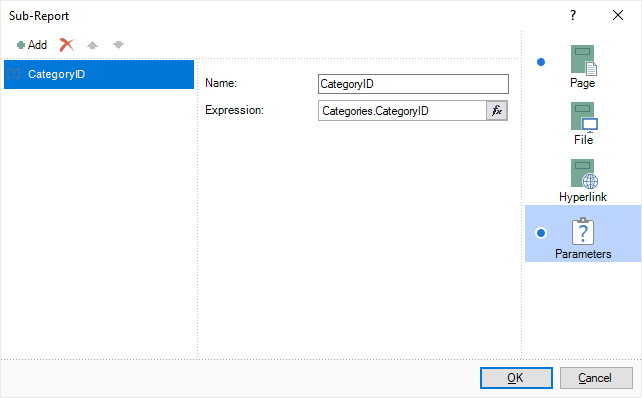Move the parameter up with the up arrow

(x=93, y=45)
